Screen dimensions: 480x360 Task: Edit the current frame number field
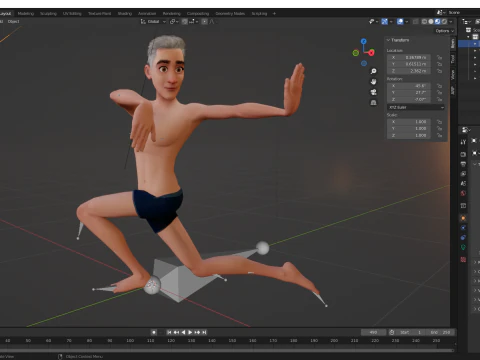pos(373,332)
